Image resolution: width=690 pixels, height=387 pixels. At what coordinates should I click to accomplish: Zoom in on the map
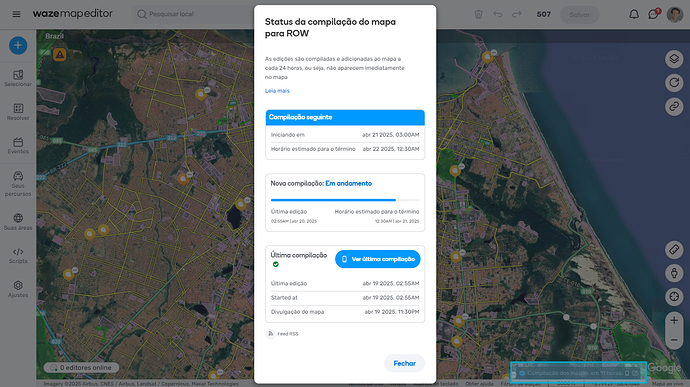(674, 320)
